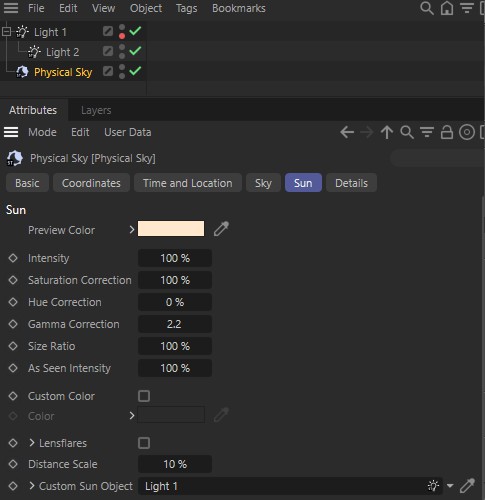Image resolution: width=485 pixels, height=500 pixels.
Task: Toggle the green checkmark on Light 2
Action: tap(135, 51)
